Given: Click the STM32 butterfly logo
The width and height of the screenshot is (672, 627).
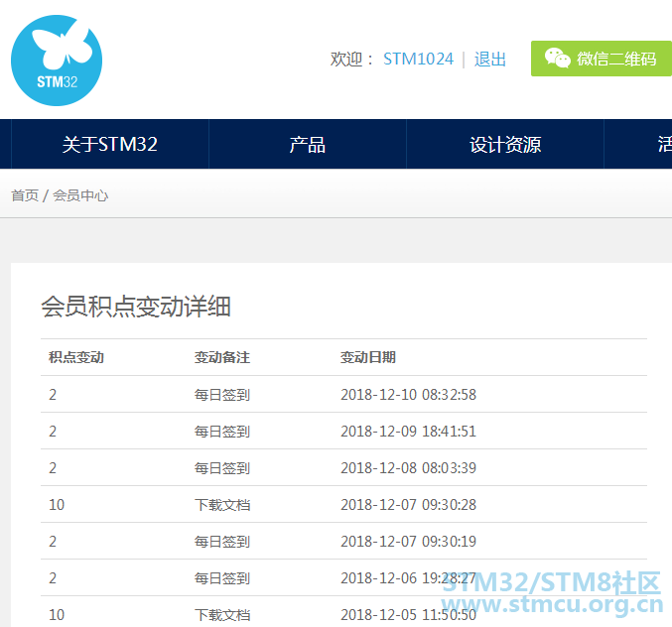Looking at the screenshot, I should (57, 61).
